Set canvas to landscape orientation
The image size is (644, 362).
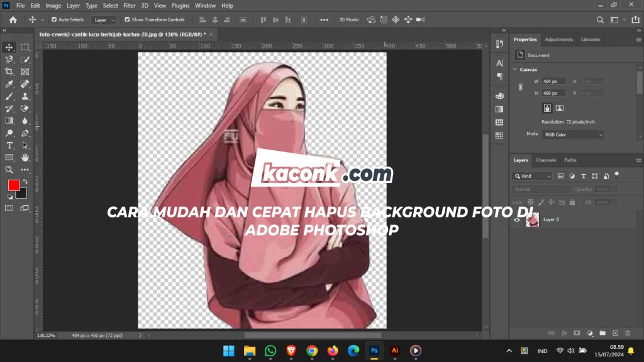point(559,108)
